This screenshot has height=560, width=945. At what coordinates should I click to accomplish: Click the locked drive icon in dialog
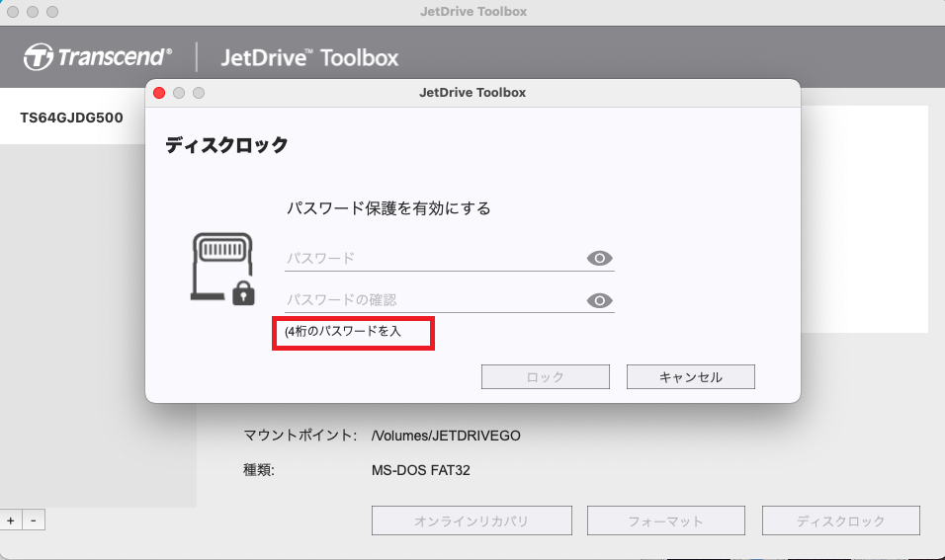[x=223, y=269]
